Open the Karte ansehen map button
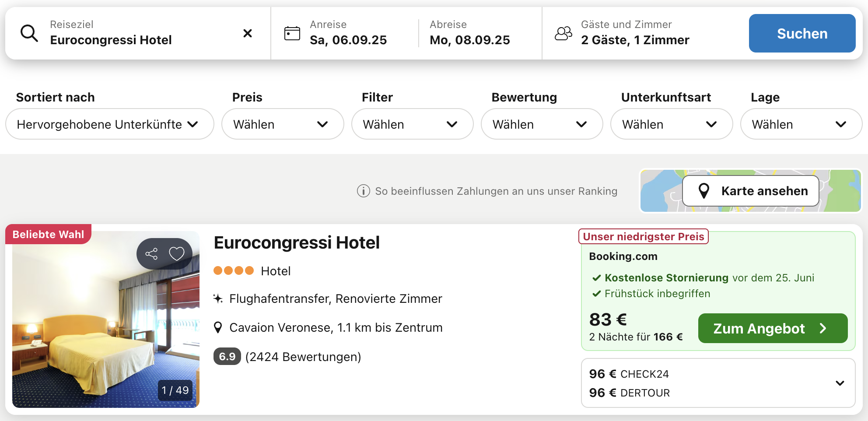Viewport: 868px width, 421px height. (x=751, y=191)
